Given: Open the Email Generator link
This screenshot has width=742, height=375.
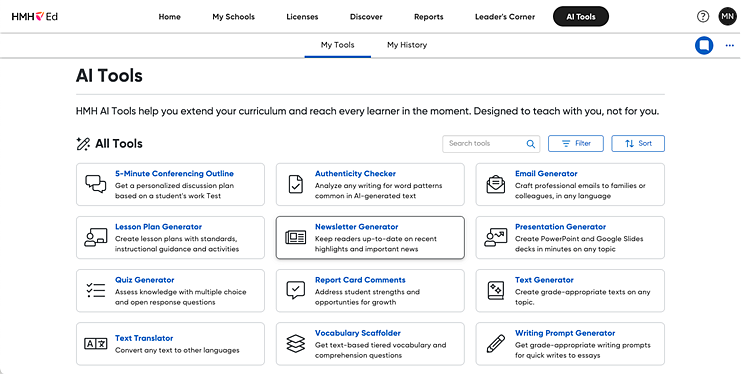Looking at the screenshot, I should pyautogui.click(x=546, y=174).
